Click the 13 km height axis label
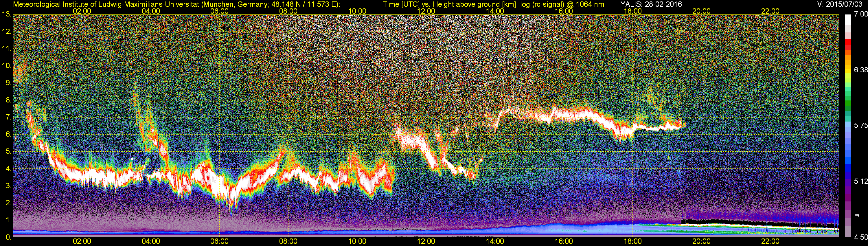868x246 pixels. (x=6, y=14)
